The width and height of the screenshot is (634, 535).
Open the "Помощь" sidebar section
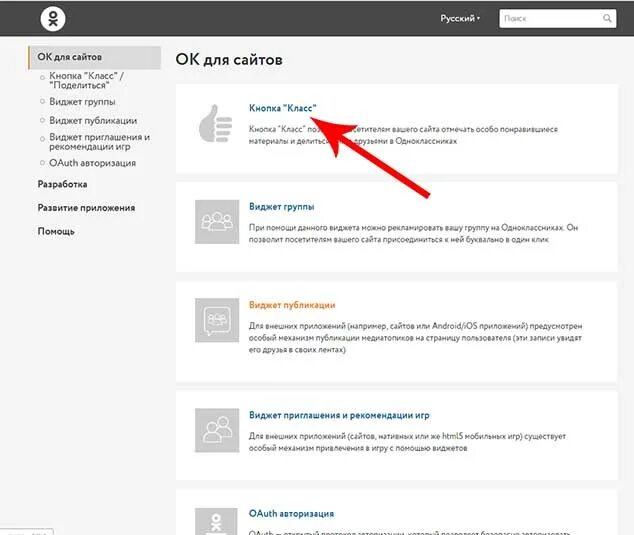56,231
